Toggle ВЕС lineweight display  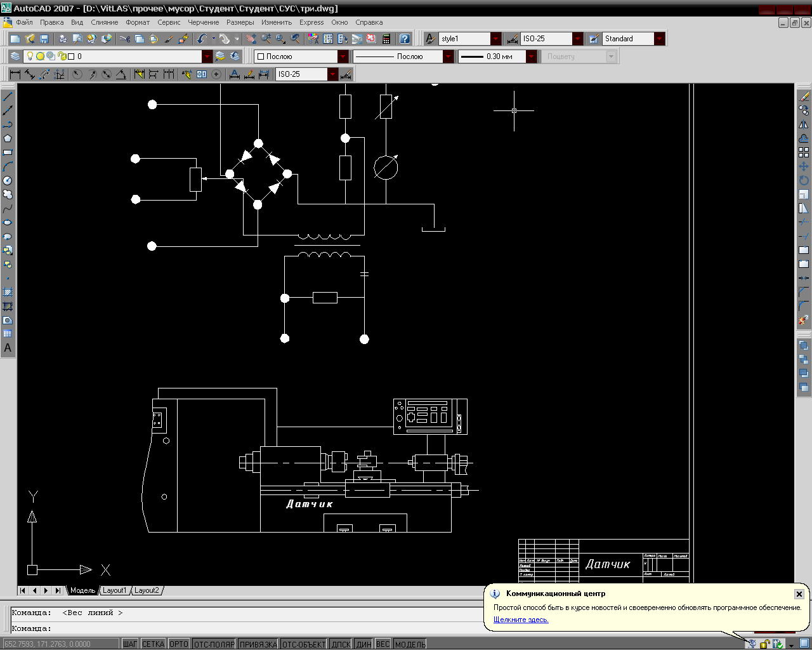tap(383, 644)
